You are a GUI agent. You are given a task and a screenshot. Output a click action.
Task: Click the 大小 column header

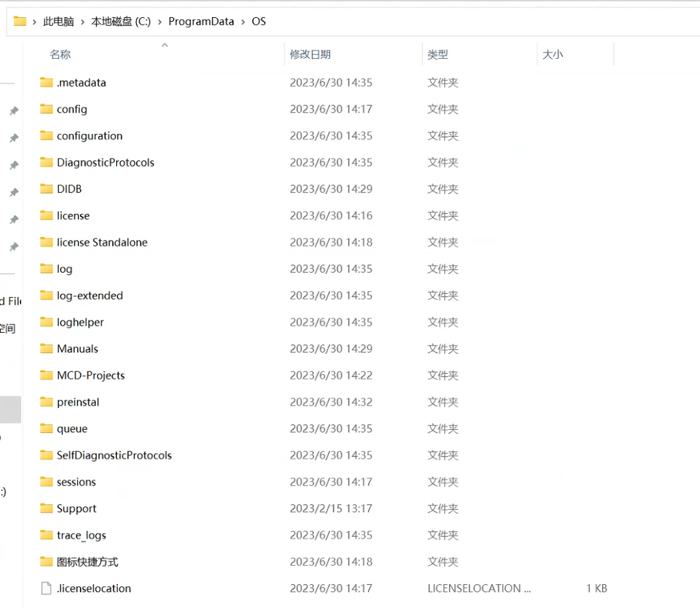(552, 55)
